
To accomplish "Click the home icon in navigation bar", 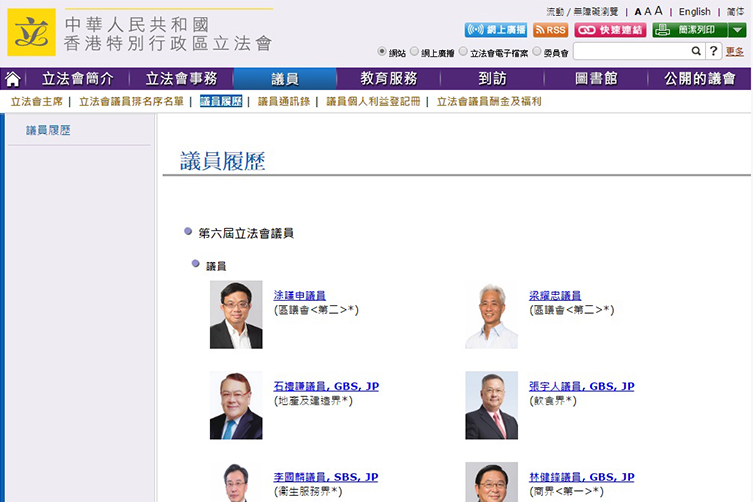I will [x=13, y=79].
